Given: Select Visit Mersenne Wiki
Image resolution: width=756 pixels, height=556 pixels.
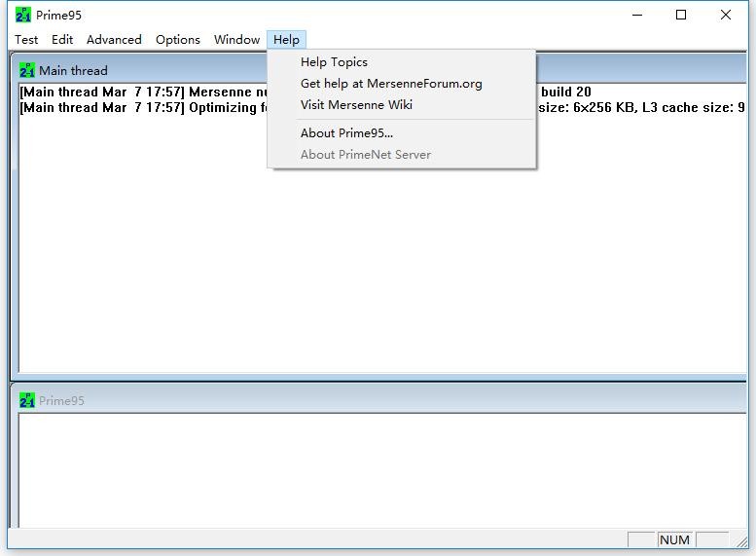Looking at the screenshot, I should coord(401,105).
